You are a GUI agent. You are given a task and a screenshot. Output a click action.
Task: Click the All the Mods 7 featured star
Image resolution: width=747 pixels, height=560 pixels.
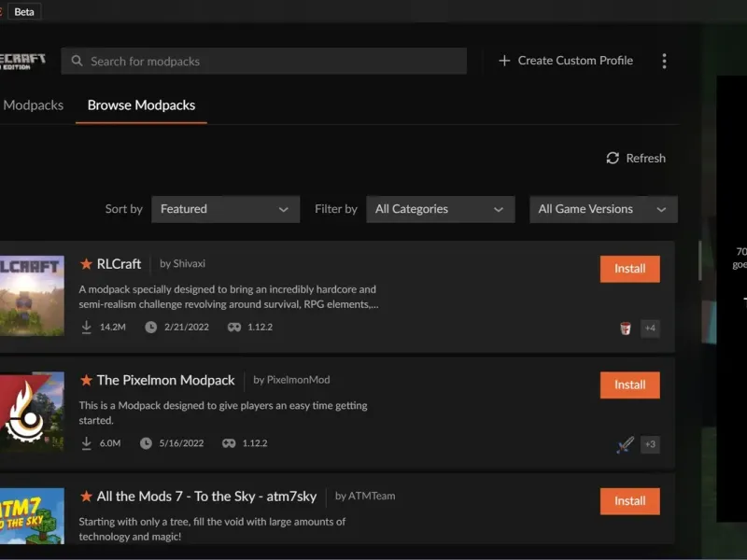coord(86,497)
